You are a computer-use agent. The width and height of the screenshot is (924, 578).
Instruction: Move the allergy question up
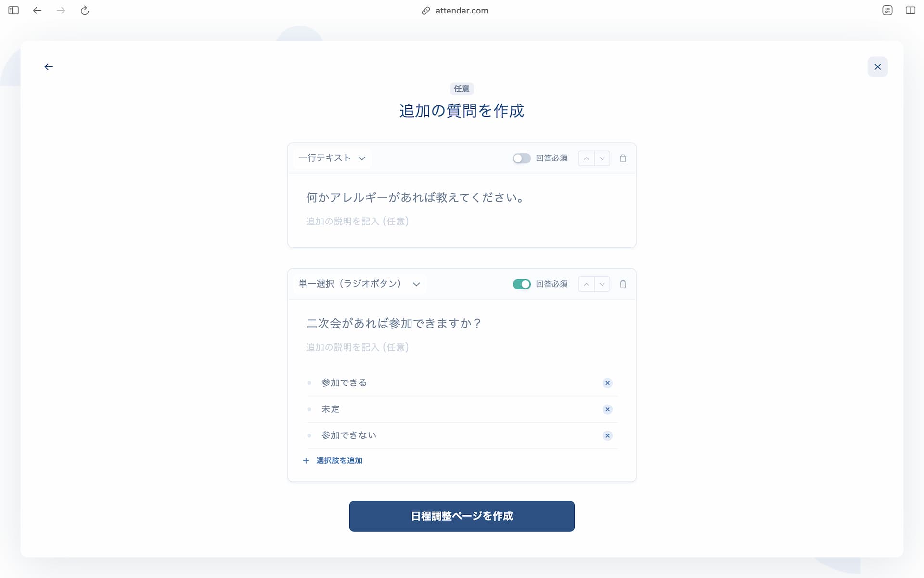pos(586,158)
